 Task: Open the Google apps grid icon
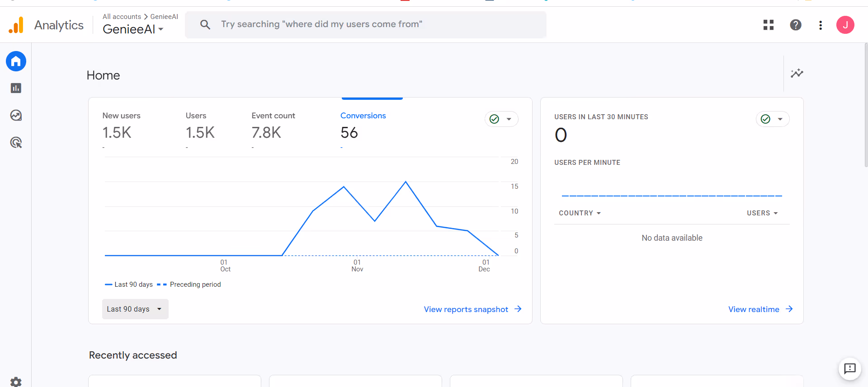[x=769, y=25]
